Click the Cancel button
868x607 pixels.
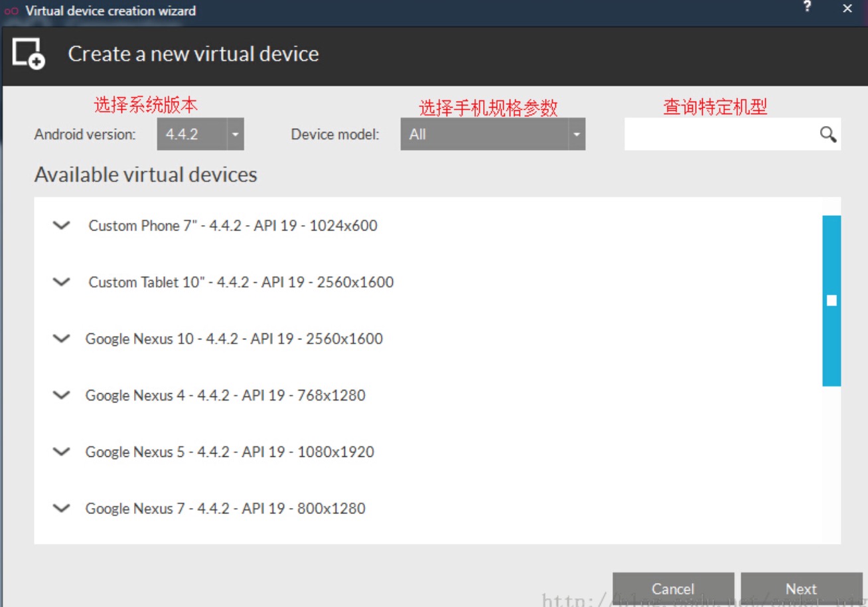pyautogui.click(x=673, y=589)
